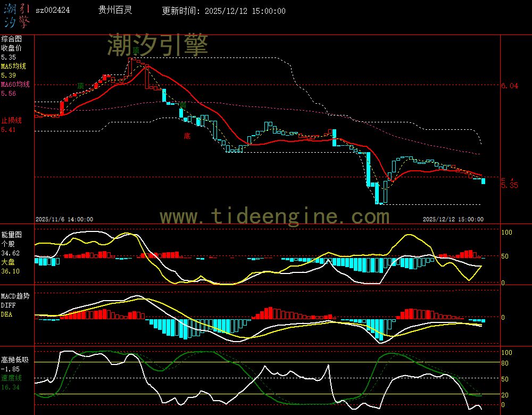Image resolution: width=532 pixels, height=415 pixels.
Task: Click the stock name 贵州百灵
Action: (115, 10)
